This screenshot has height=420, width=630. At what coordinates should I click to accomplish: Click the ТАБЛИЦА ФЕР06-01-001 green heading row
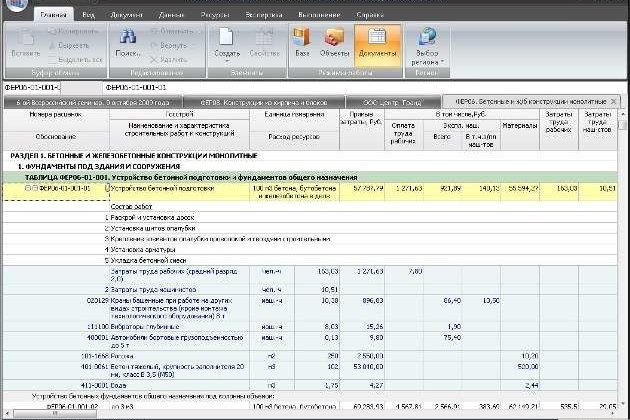pyautogui.click(x=311, y=177)
